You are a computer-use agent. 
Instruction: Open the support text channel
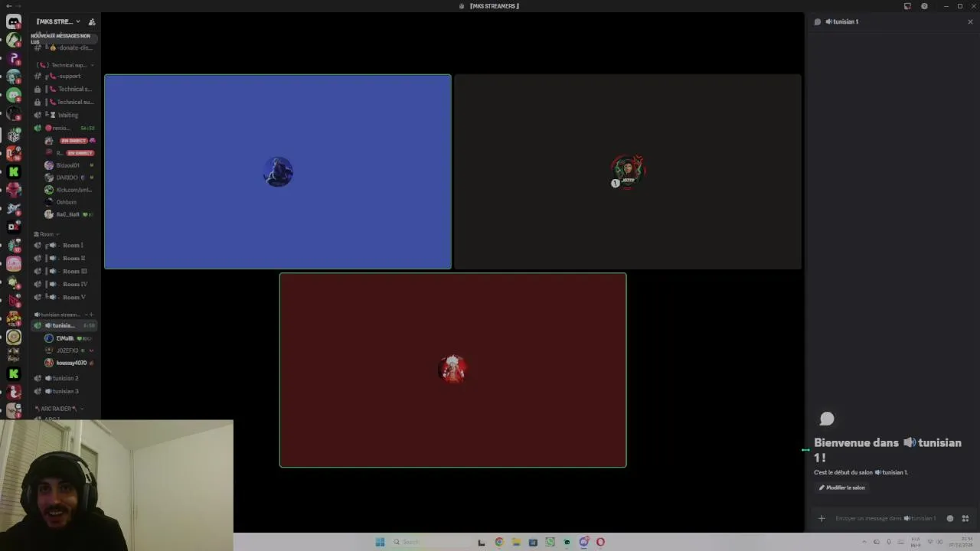(x=66, y=76)
